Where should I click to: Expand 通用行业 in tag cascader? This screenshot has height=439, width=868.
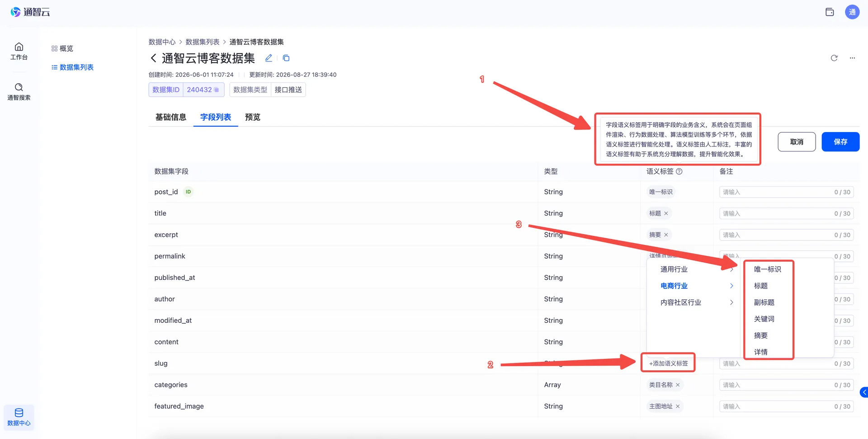[x=696, y=269]
